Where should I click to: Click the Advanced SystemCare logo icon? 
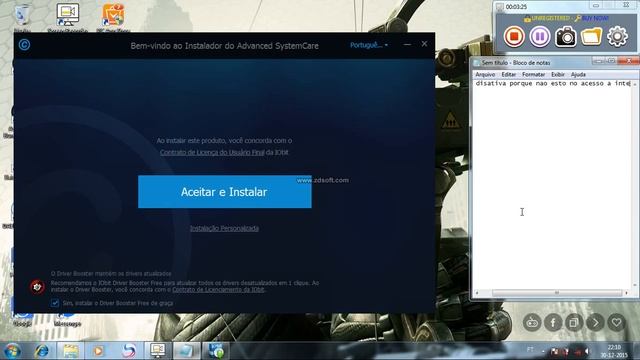(24, 44)
